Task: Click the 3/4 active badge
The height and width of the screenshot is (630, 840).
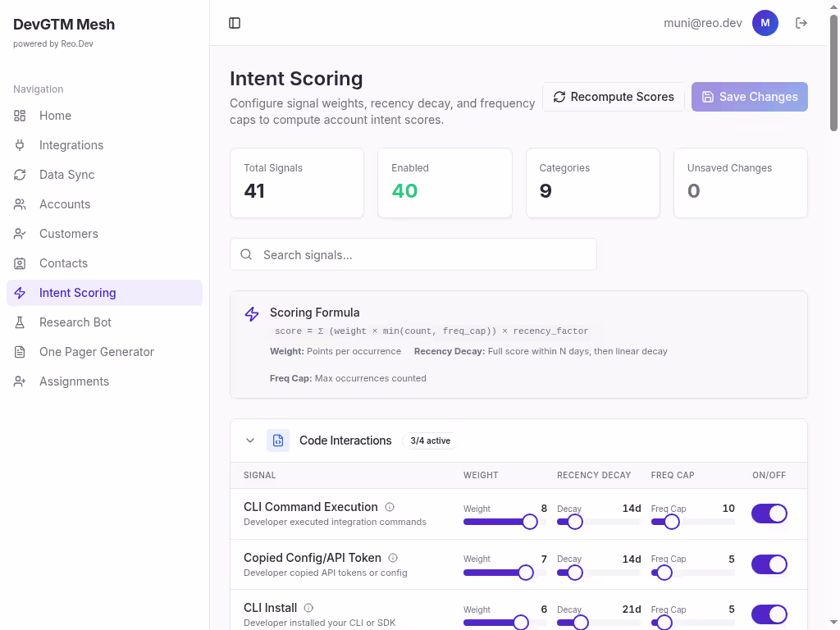Action: [430, 441]
